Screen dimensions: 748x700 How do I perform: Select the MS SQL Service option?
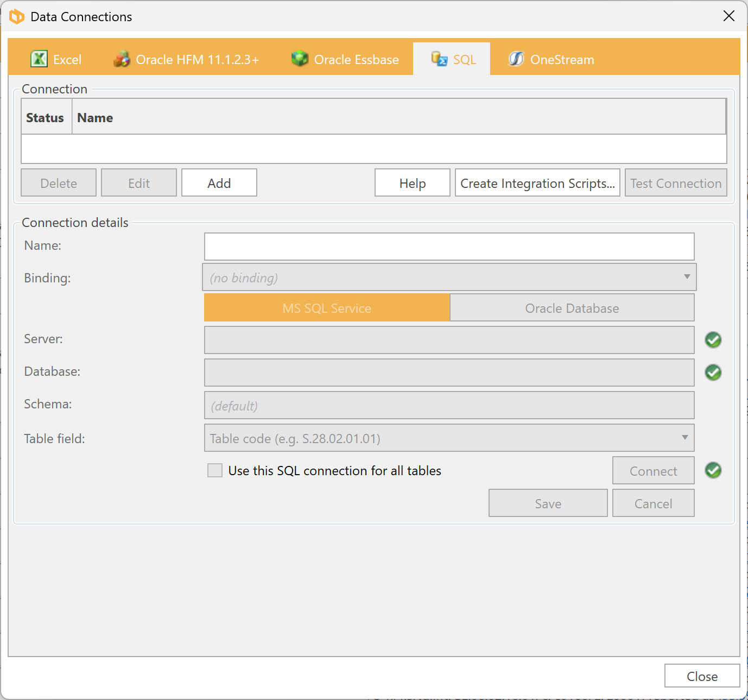(x=327, y=308)
